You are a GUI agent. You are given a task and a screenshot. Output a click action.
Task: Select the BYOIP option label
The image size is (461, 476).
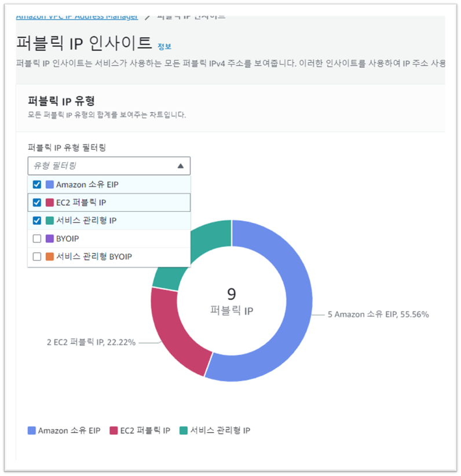(x=67, y=239)
